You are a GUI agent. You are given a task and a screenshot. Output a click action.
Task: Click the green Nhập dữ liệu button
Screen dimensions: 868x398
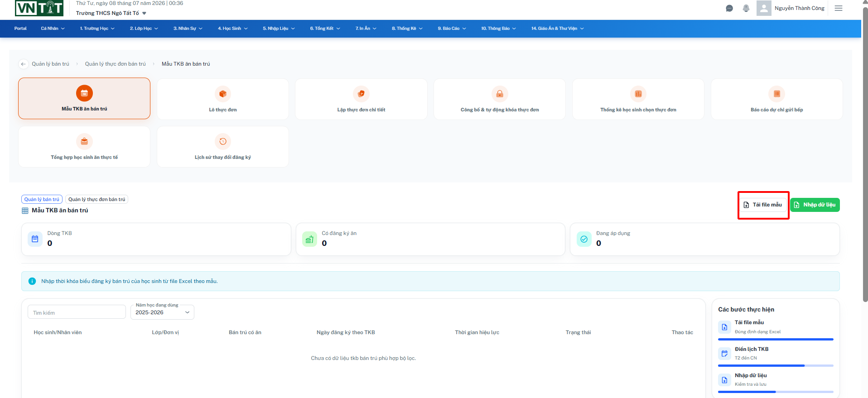tap(815, 205)
